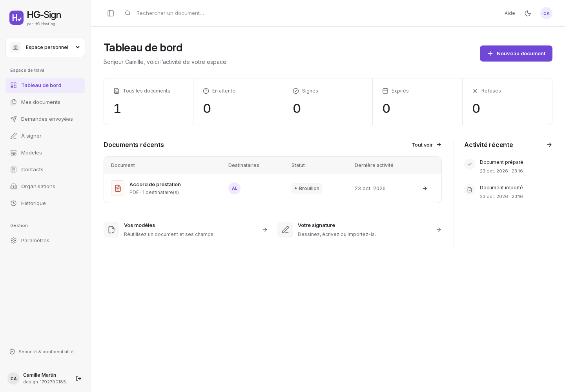Open the Accord de prestation PDF icon
565x392 pixels.
(x=118, y=188)
